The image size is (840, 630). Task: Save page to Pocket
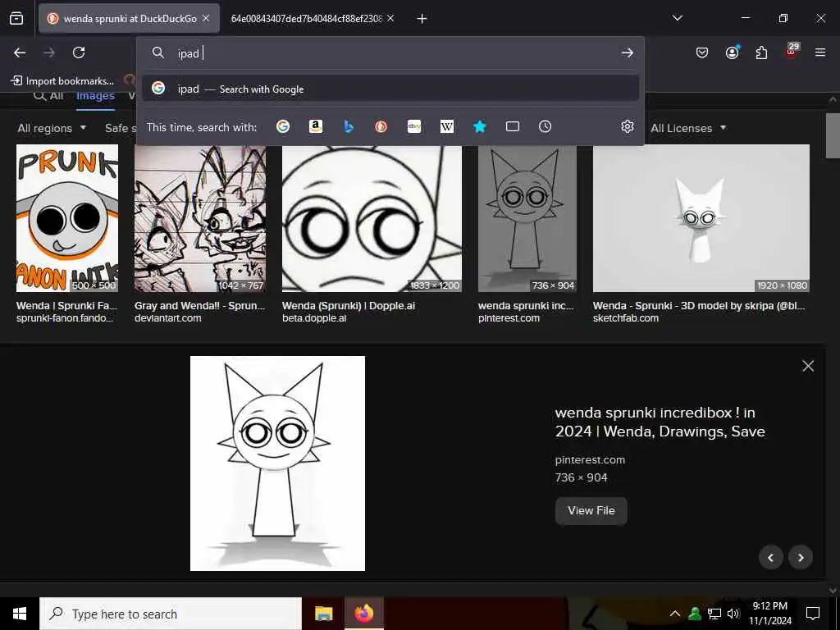tap(702, 52)
